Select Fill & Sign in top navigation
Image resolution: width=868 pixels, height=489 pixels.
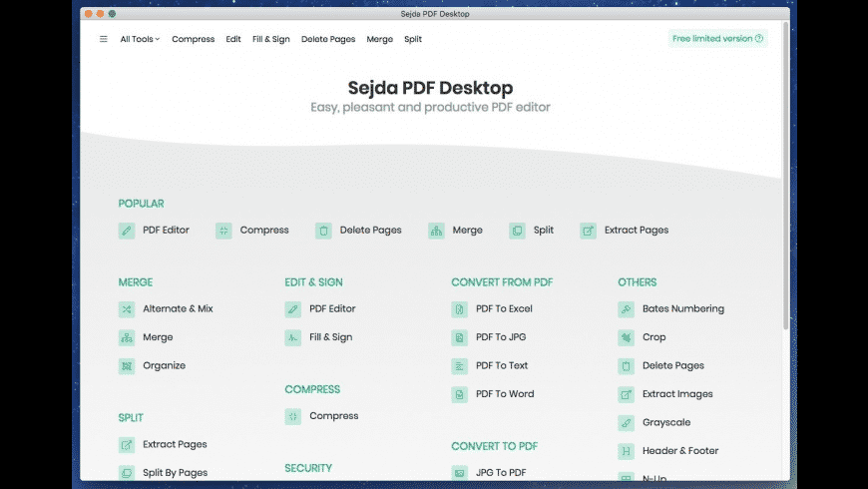pyautogui.click(x=271, y=39)
